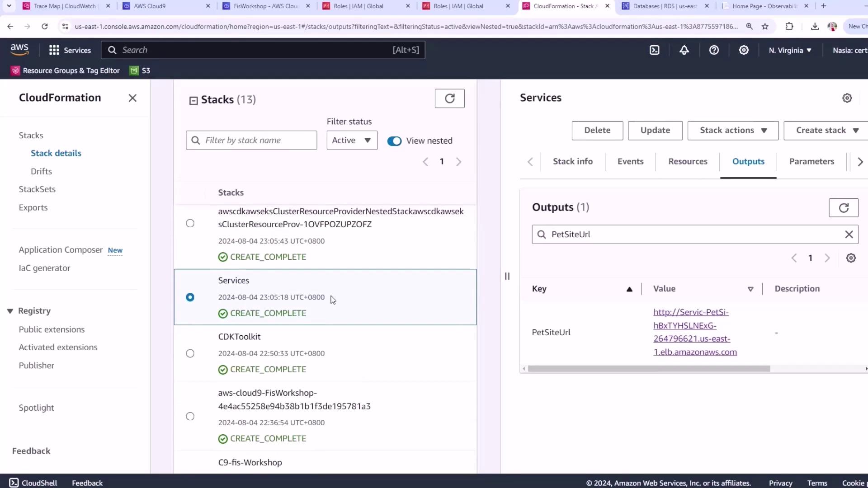Image resolution: width=868 pixels, height=488 pixels.
Task: Switch to the Events tab
Action: (630, 161)
